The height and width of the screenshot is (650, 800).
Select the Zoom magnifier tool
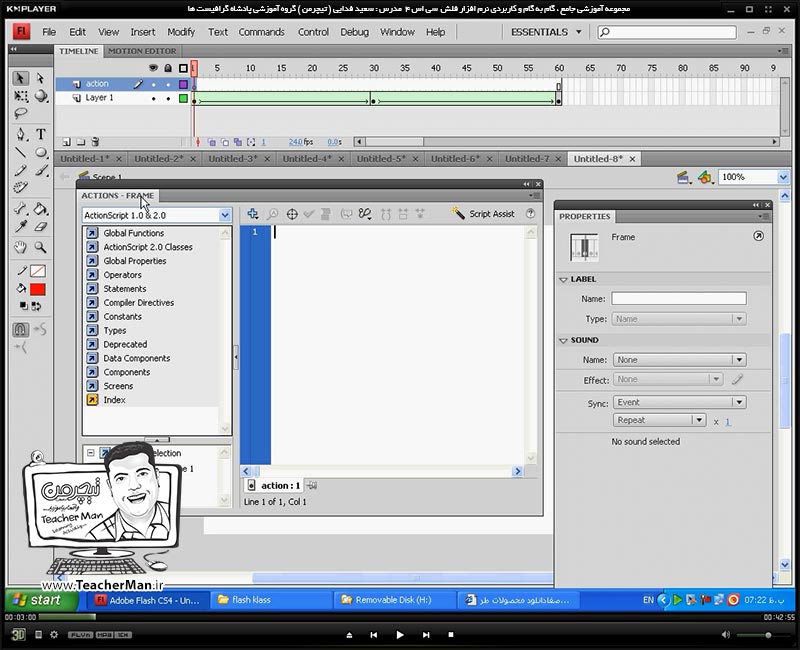[x=40, y=247]
